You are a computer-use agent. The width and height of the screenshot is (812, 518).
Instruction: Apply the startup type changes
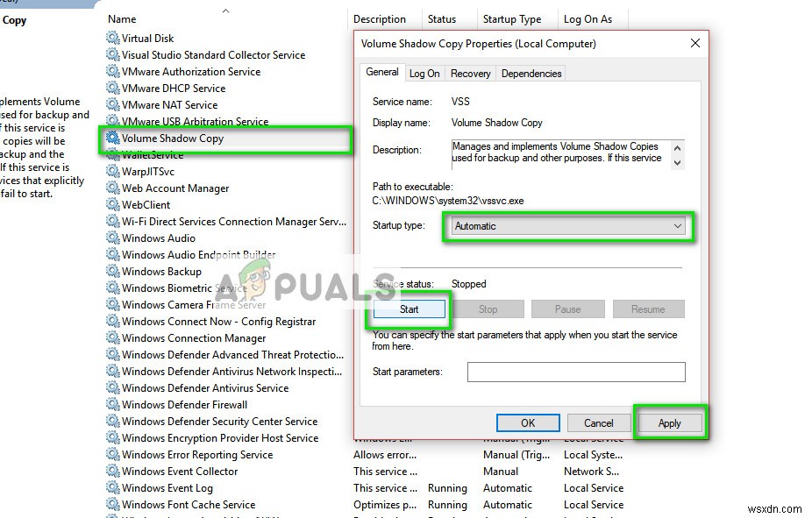[x=670, y=422]
